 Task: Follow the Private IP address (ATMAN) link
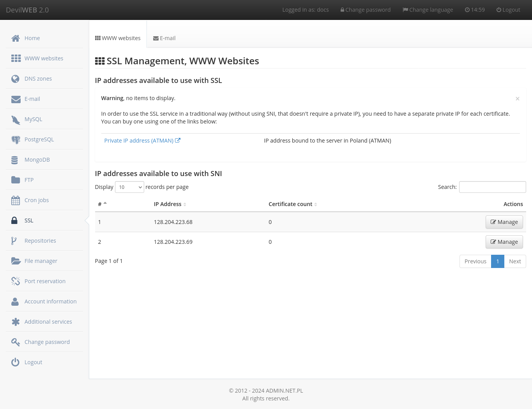[x=139, y=140]
